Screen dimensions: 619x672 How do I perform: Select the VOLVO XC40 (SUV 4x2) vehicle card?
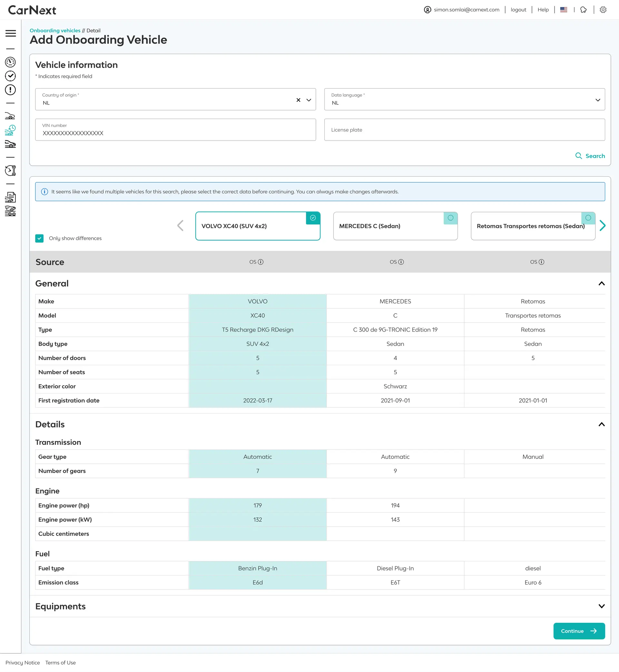[258, 226]
